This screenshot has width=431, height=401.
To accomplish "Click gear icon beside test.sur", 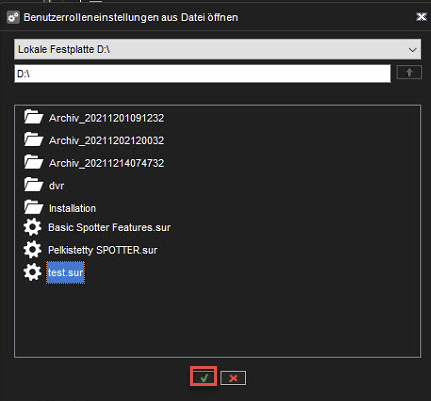I will point(32,272).
